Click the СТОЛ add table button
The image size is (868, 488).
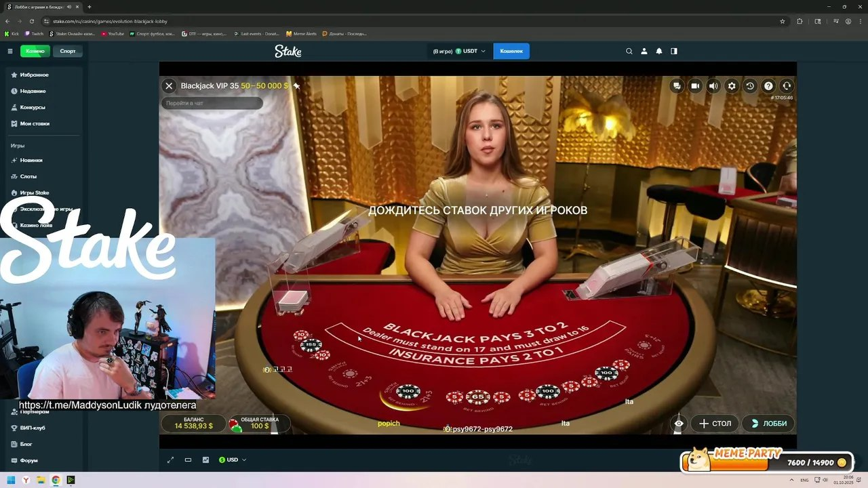pyautogui.click(x=715, y=424)
